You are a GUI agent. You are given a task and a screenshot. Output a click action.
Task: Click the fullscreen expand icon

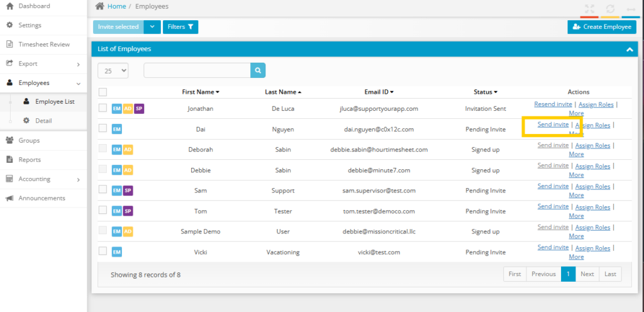tap(589, 9)
